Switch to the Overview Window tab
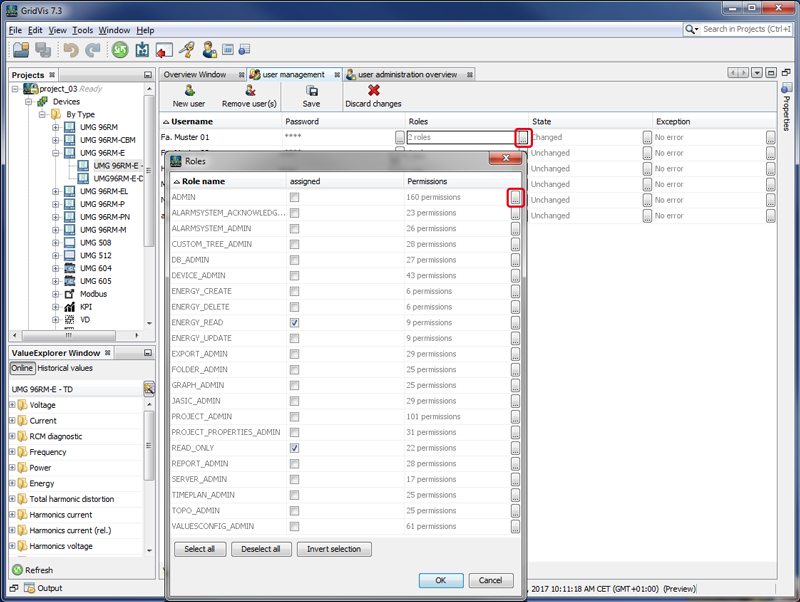Viewport: 800px width, 602px height. (x=194, y=75)
